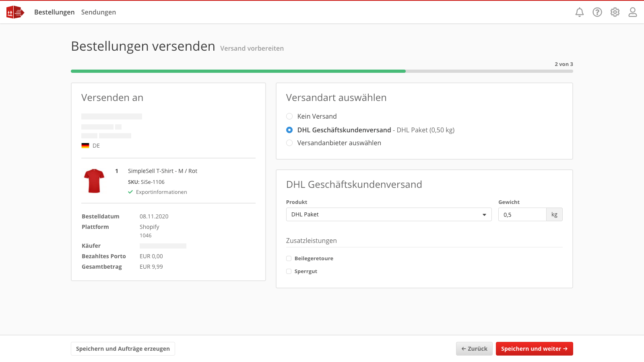This screenshot has width=644, height=362.
Task: Click the green step progress bar
Action: point(238,71)
